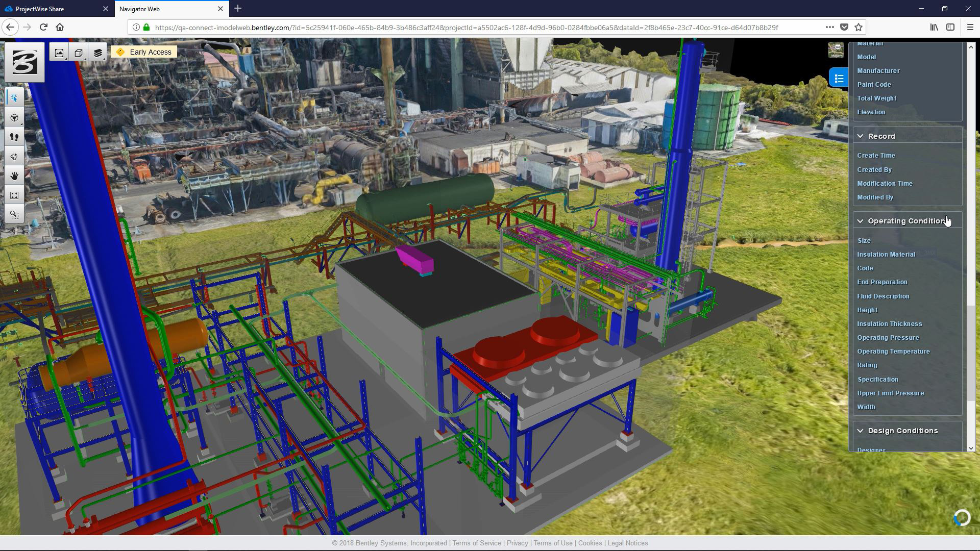980x551 pixels.
Task: Select the zoom window tool
Action: point(14,214)
